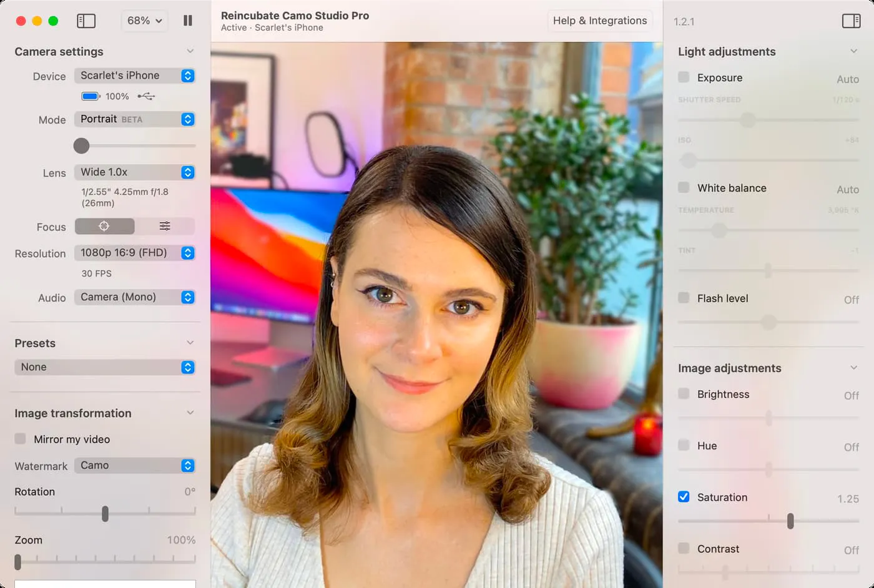Screen dimensions: 874x588
Task: Select the autofocus crosshair icon
Action: pyautogui.click(x=104, y=226)
